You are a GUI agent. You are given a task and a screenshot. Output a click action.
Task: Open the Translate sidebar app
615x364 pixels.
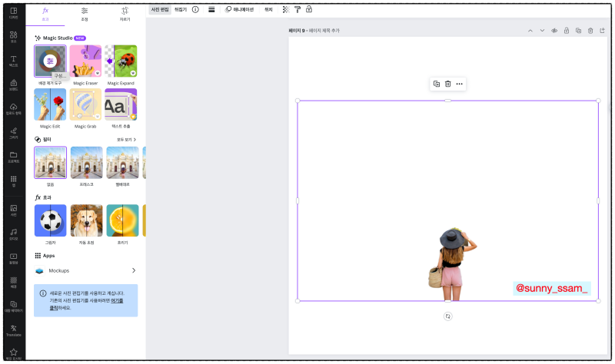13,330
